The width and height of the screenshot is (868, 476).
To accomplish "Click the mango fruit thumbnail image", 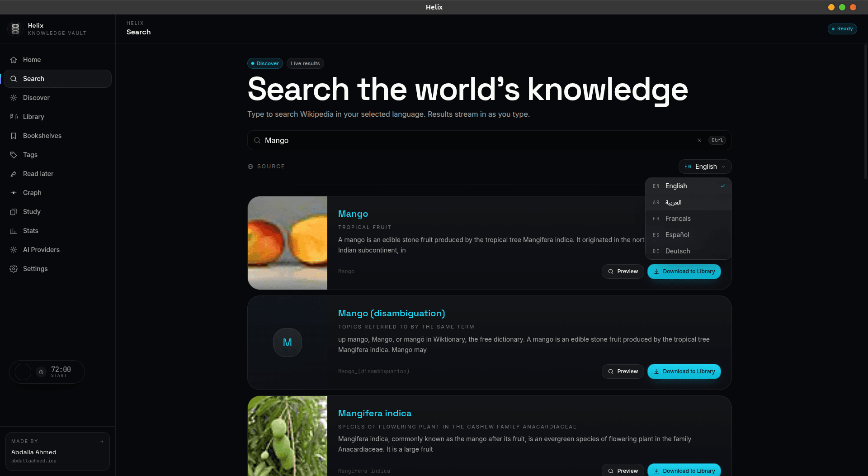I will (288, 243).
